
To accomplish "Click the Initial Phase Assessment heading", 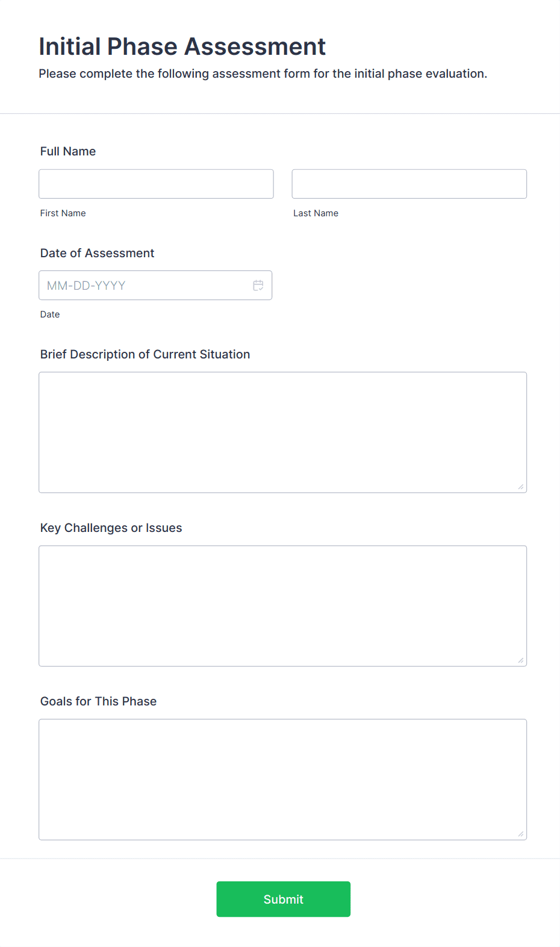I will point(182,46).
